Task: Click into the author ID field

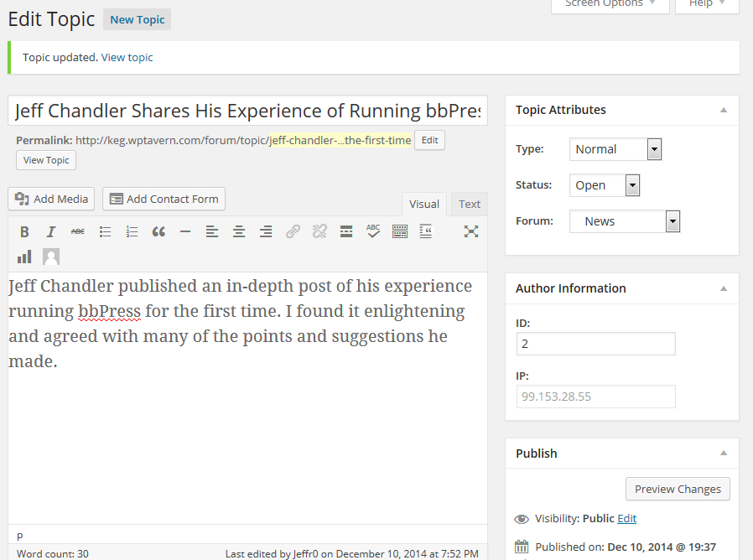Action: click(595, 344)
